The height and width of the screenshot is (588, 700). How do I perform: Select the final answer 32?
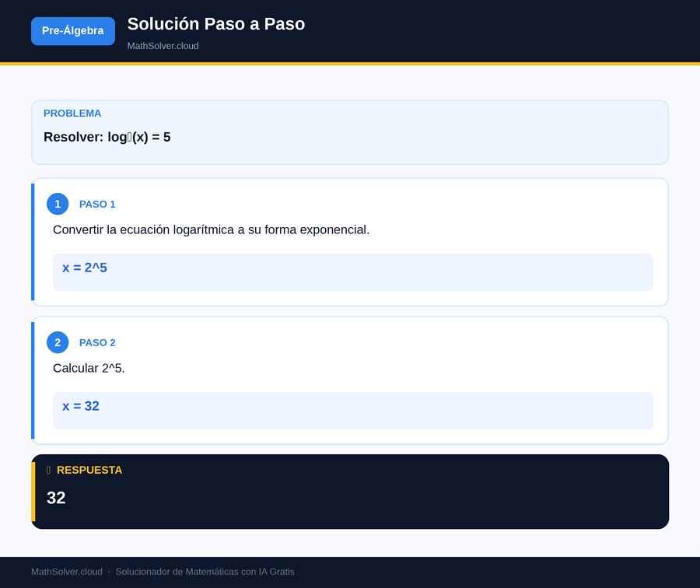coord(56,498)
